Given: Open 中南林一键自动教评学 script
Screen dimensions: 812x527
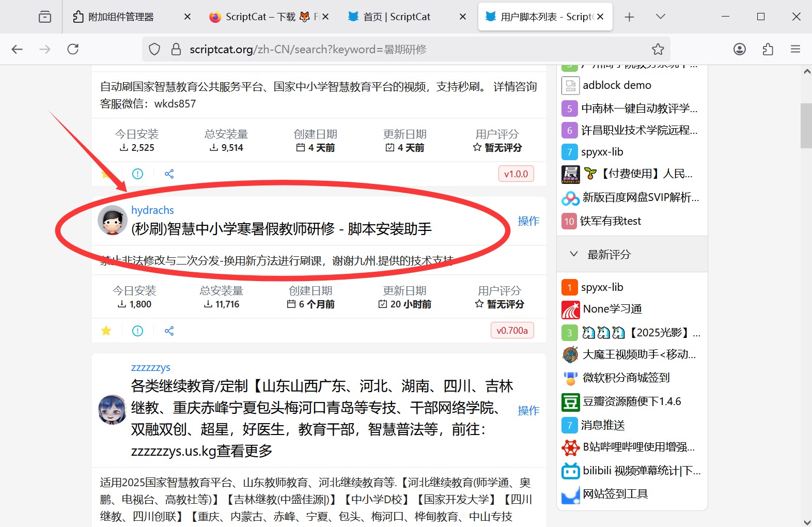Looking at the screenshot, I should tap(639, 109).
